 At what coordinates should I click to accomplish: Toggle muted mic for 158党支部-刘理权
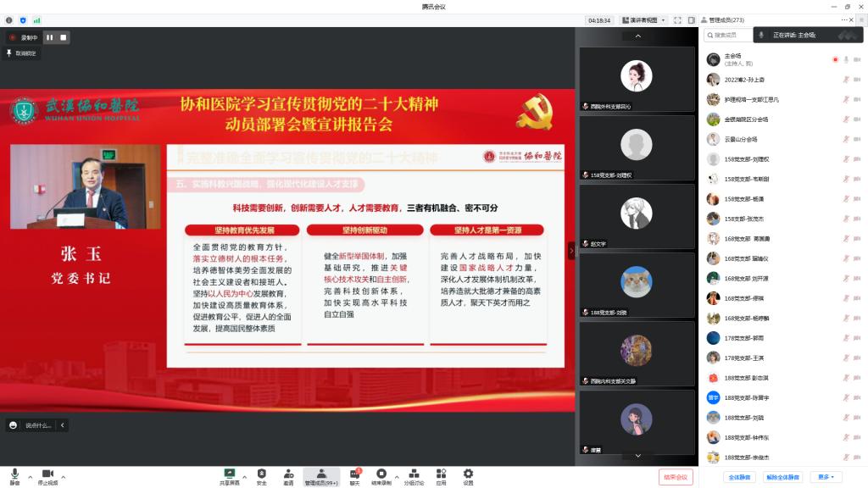pyautogui.click(x=847, y=159)
